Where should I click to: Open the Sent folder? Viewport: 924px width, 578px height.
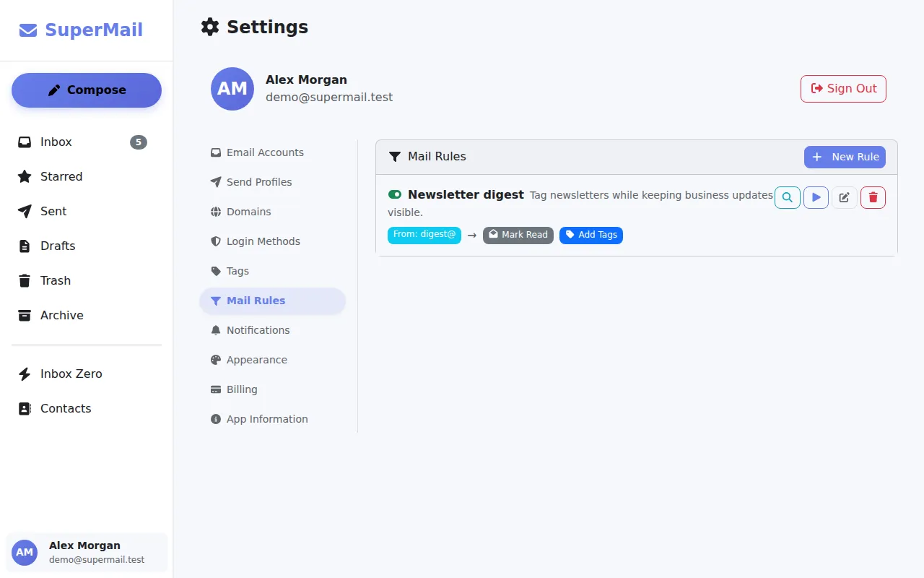coord(87,212)
